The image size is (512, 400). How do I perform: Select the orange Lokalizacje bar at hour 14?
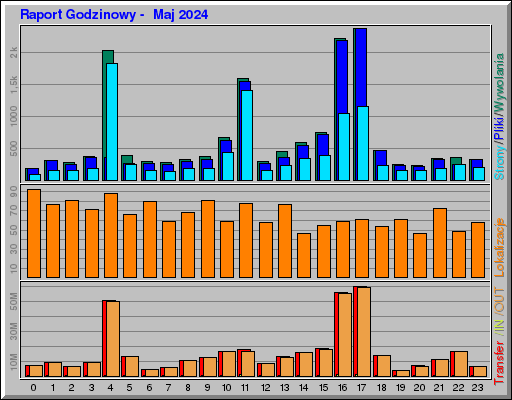click(x=304, y=255)
